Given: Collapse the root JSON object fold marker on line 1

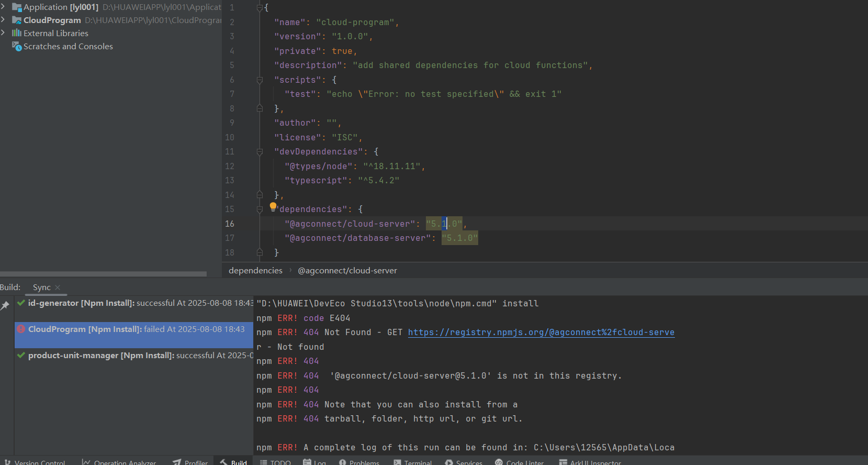Looking at the screenshot, I should [260, 8].
